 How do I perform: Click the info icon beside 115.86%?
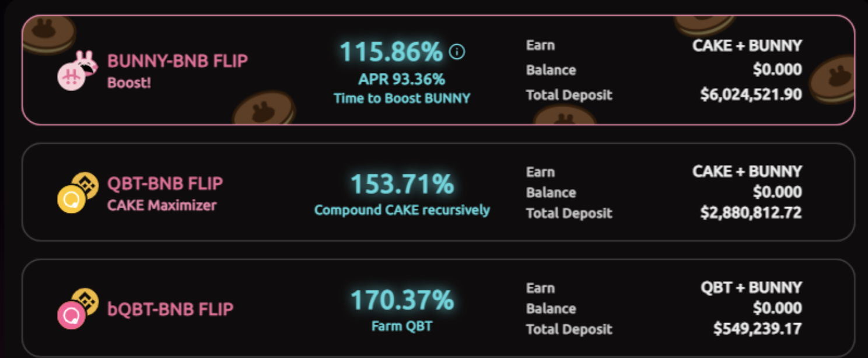point(457,52)
